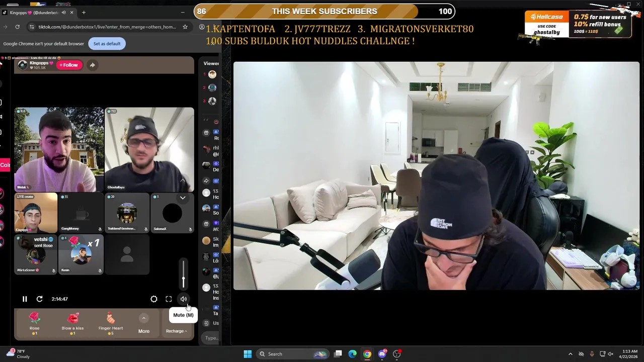Reload the Chrome page
This screenshot has width=644, height=362.
point(17,27)
